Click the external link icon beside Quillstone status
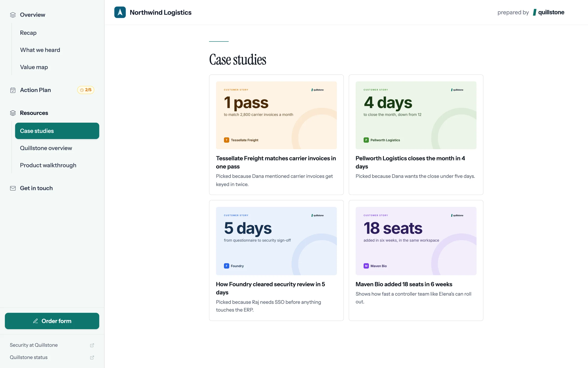 [x=92, y=357]
